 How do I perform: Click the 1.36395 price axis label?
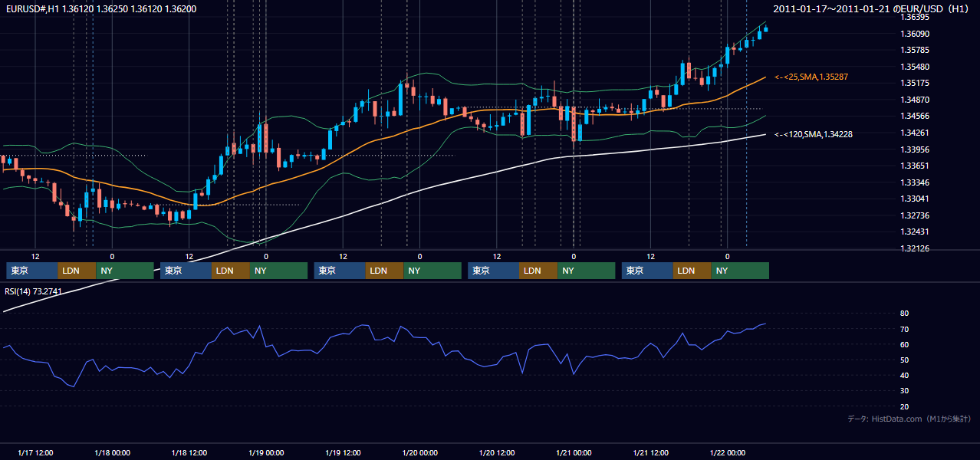click(914, 17)
